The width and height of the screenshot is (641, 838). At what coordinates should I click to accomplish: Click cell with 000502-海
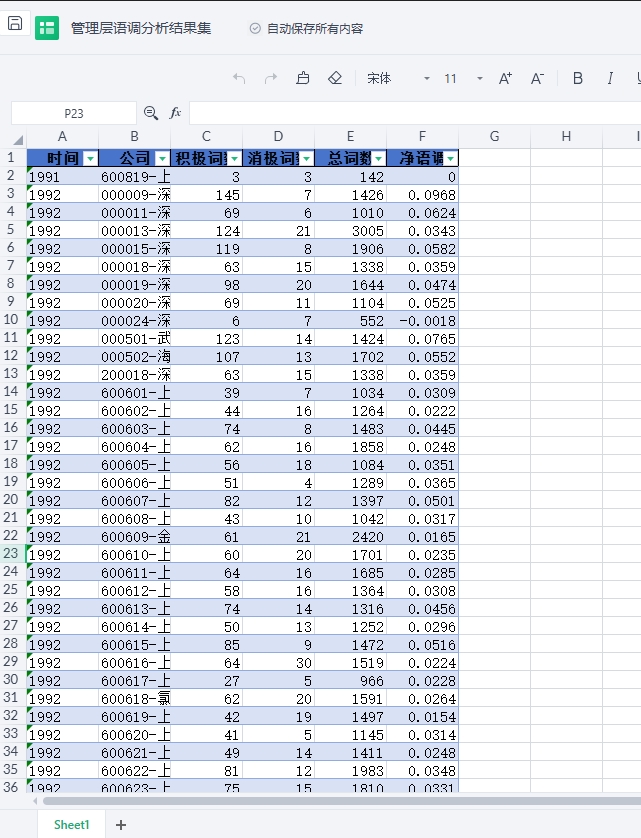click(x=134, y=356)
